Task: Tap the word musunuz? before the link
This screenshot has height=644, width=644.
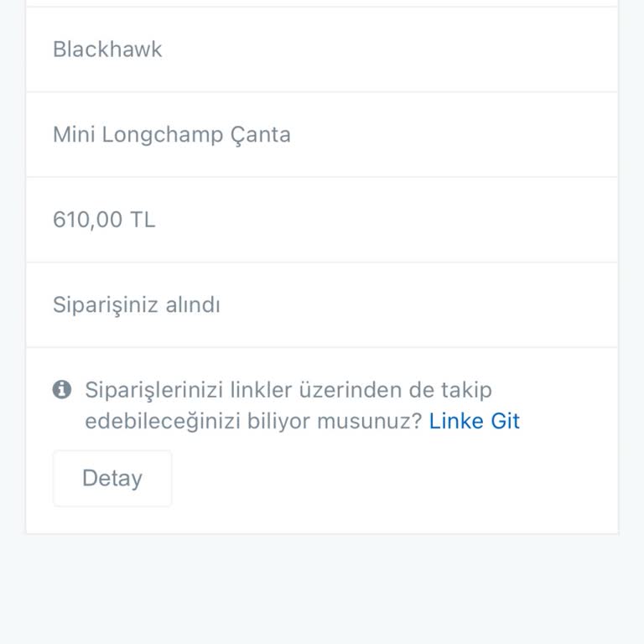Action: [370, 422]
